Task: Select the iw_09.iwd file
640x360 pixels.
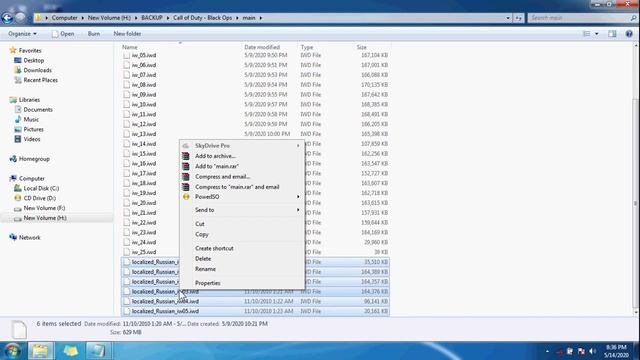Action: tap(144, 95)
